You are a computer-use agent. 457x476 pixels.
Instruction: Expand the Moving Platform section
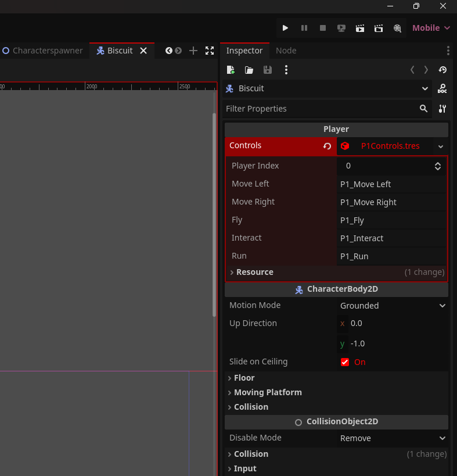[267, 392]
